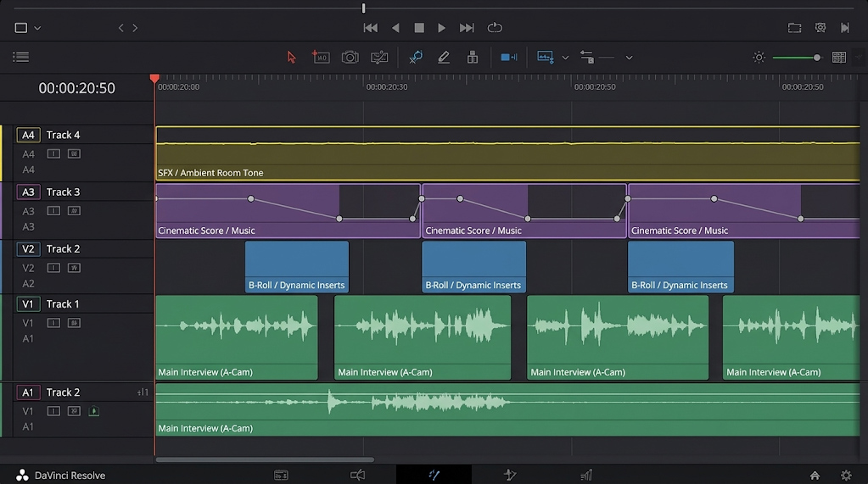Viewport: 868px width, 484px height.
Task: Toggle the blue link/snapping tool icon
Action: pos(416,57)
